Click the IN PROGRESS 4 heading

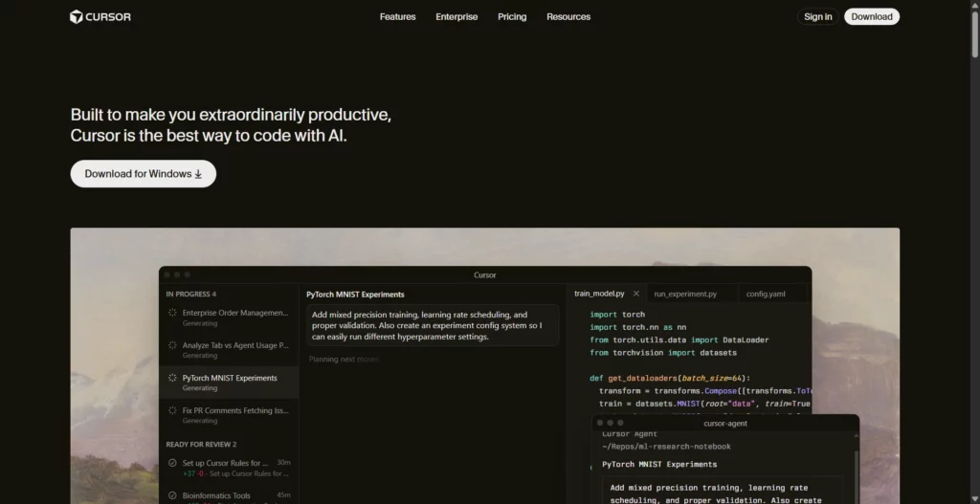click(x=190, y=295)
